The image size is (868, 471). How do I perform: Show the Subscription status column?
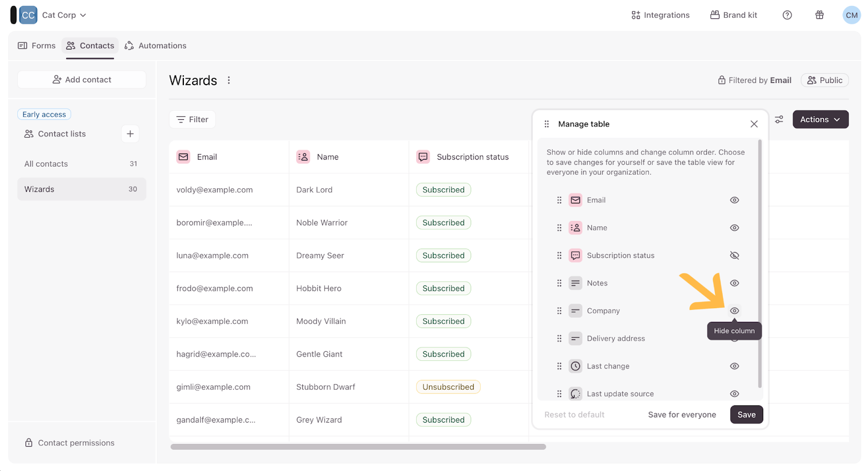coord(735,256)
